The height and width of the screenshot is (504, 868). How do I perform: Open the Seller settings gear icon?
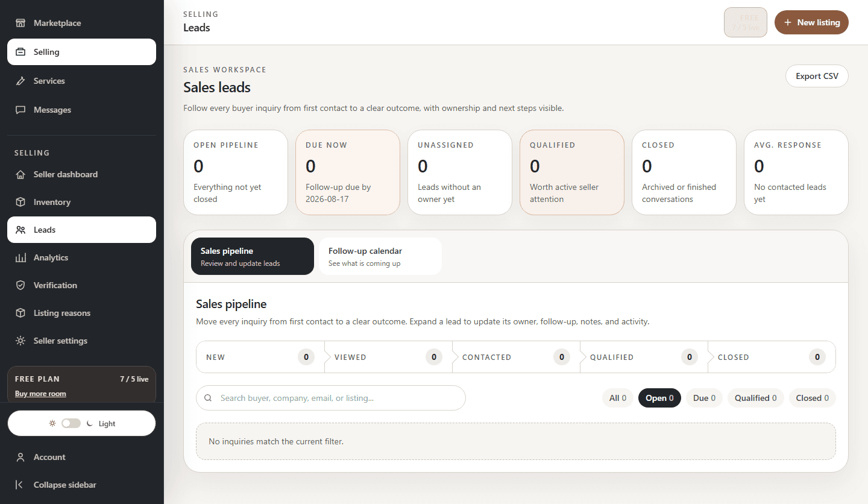[20, 341]
